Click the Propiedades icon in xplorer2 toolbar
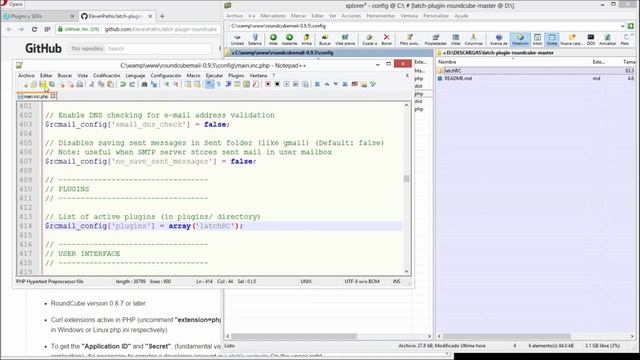This screenshot has width=640, height=360. coord(436,40)
